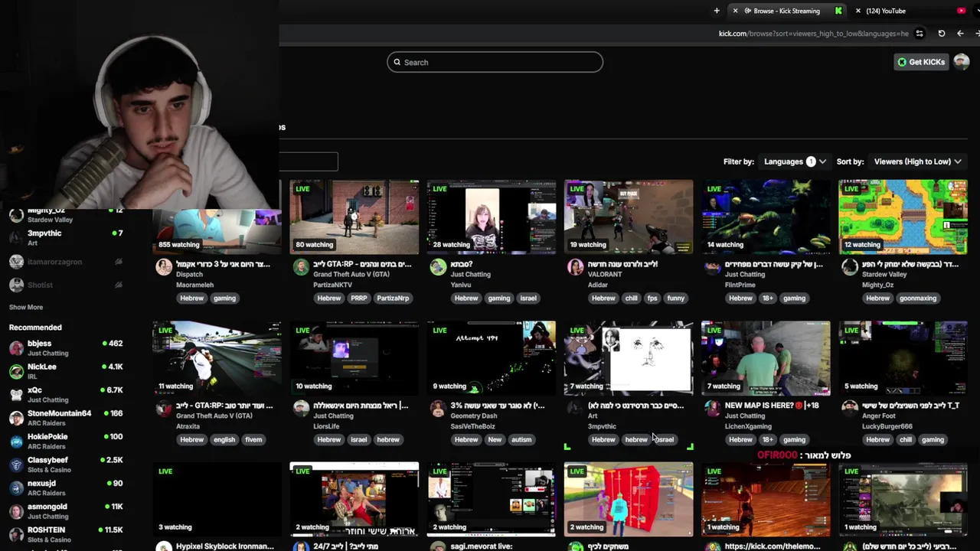Open the 12 watching Stardew Valley thumbnail

coord(903,217)
